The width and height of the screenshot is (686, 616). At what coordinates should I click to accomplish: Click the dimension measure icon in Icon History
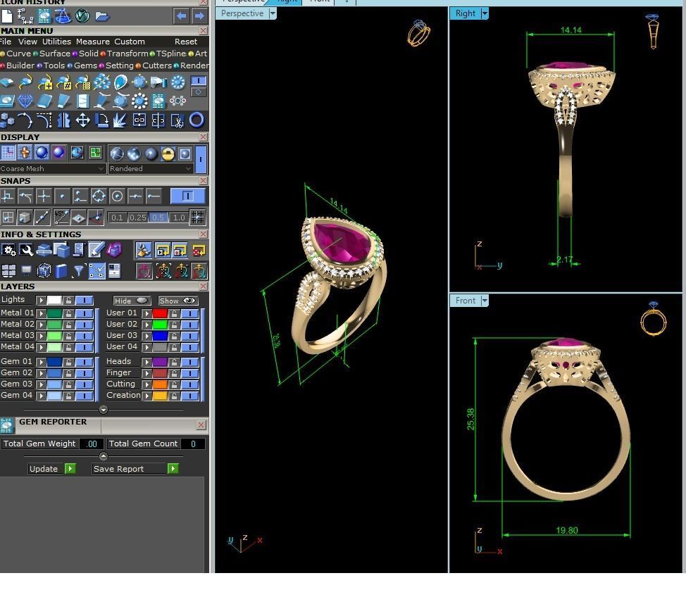coord(25,16)
